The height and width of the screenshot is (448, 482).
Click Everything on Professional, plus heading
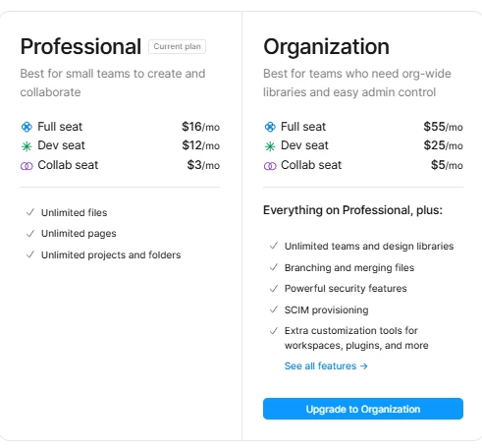[x=352, y=210]
